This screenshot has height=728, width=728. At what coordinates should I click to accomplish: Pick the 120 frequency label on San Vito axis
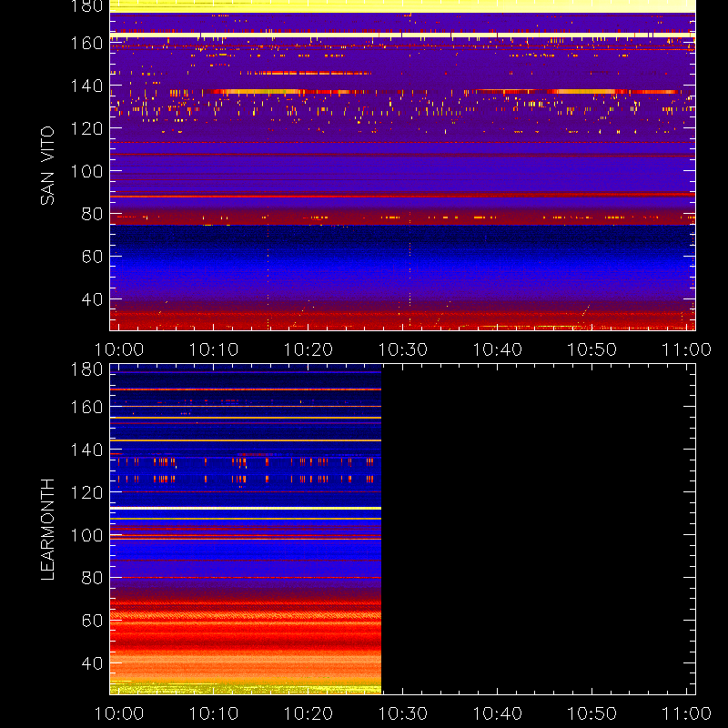86,128
